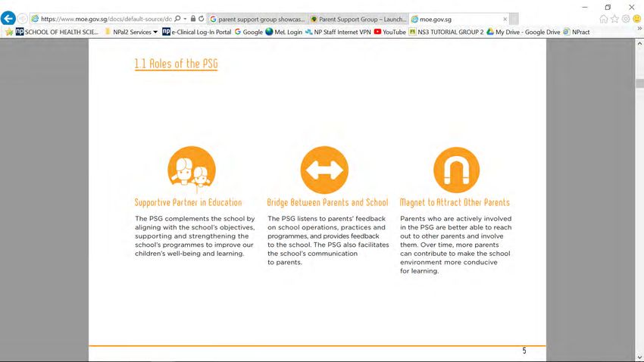644x362 pixels.
Task: Open a new tab button
Action: [514, 19]
